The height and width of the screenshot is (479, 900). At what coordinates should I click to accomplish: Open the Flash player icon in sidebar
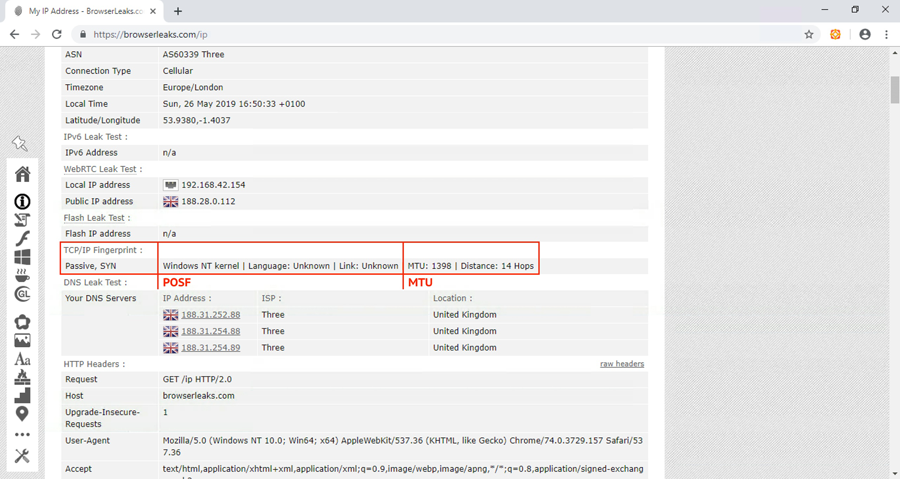[x=22, y=238]
